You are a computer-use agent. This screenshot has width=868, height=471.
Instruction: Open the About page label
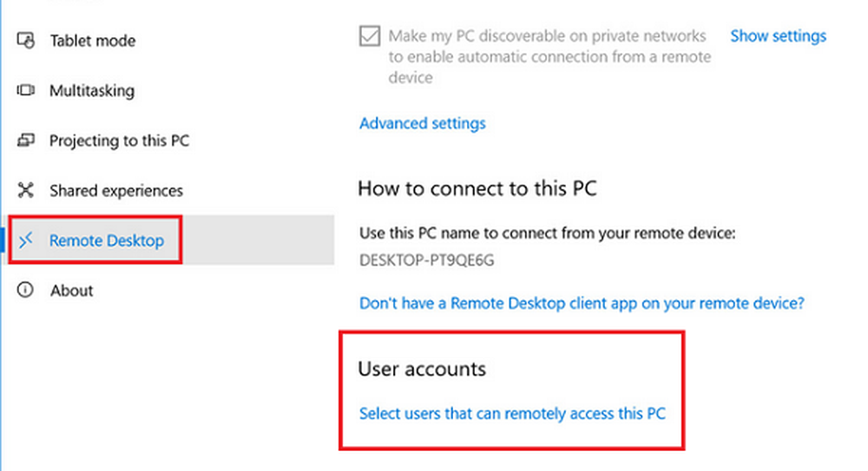point(71,291)
